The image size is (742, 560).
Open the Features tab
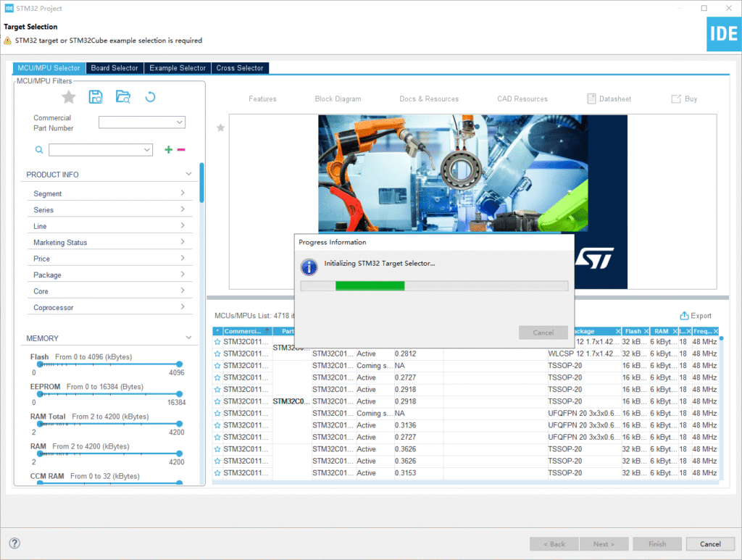click(x=262, y=99)
